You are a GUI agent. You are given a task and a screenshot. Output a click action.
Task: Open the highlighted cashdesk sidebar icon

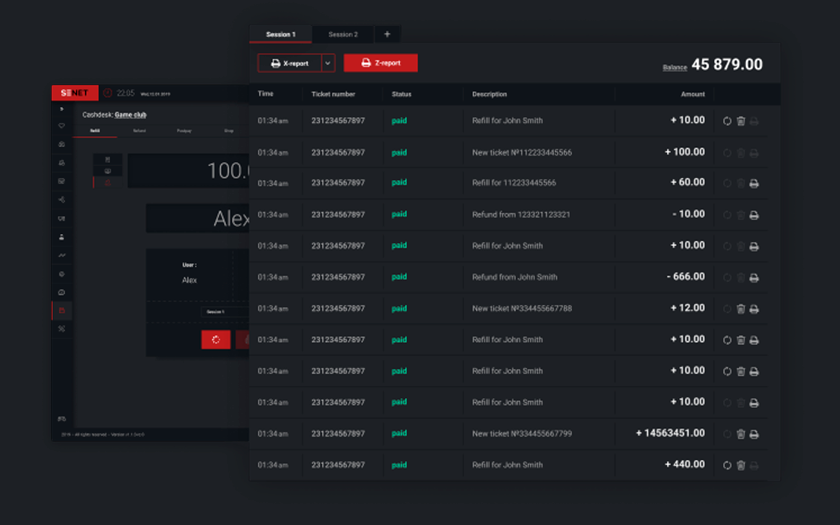[x=62, y=311]
